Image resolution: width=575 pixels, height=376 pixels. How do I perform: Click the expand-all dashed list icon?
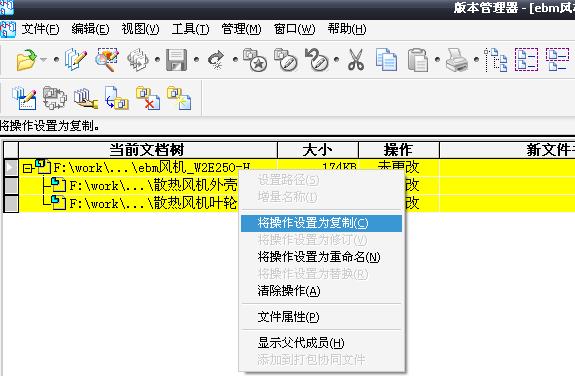coord(526,60)
